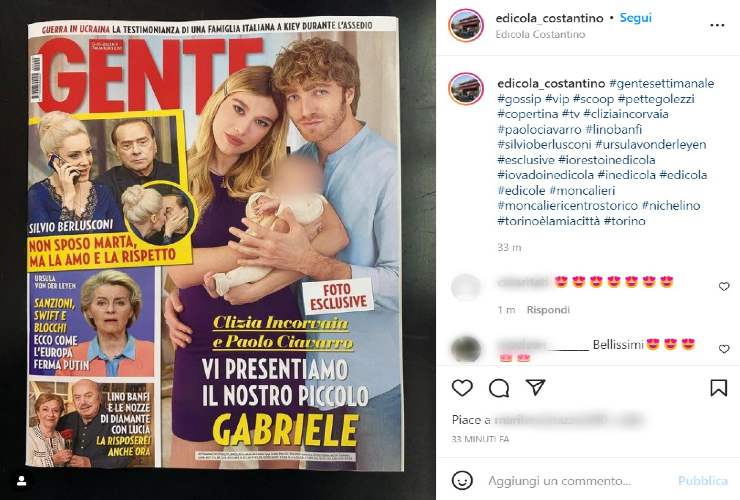
Task: Like the post with the heart icon
Action: (x=462, y=388)
